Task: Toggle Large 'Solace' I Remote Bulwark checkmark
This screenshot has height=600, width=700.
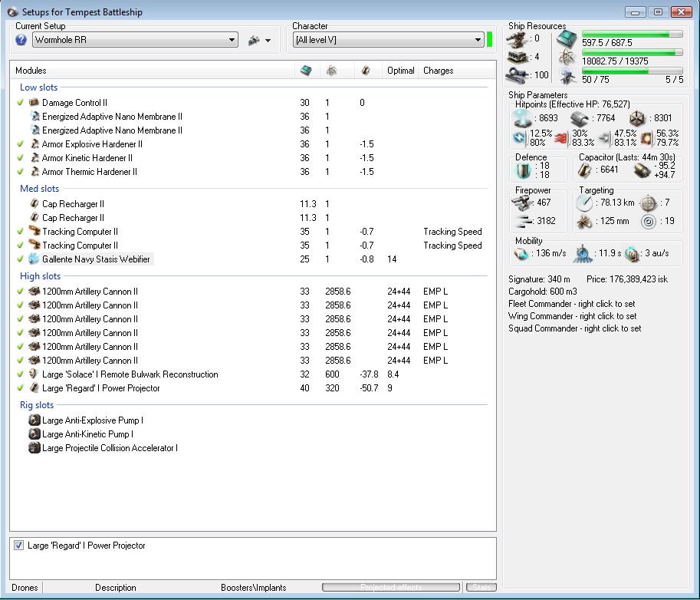Action: pos(20,374)
